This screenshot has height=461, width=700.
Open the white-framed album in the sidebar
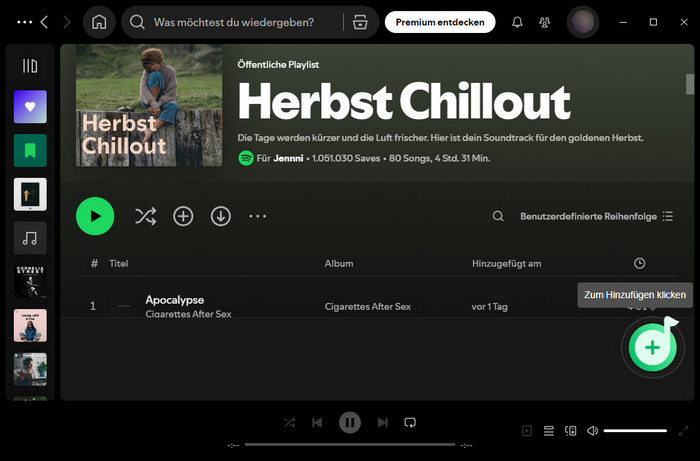click(x=30, y=194)
